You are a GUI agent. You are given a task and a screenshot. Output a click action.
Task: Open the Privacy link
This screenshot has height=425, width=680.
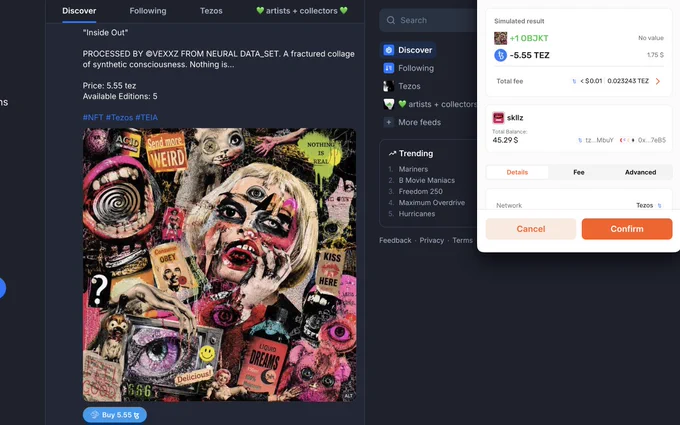(x=432, y=240)
